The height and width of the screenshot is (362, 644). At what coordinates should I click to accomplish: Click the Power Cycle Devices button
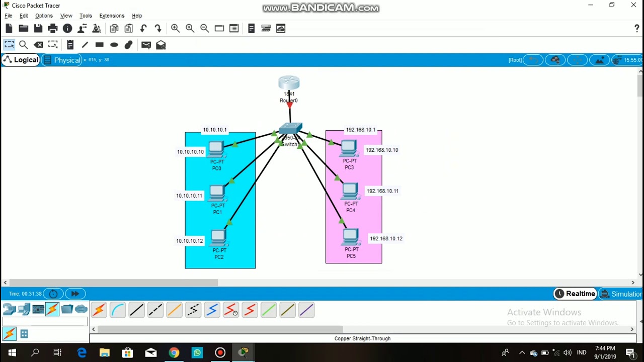pos(53,294)
